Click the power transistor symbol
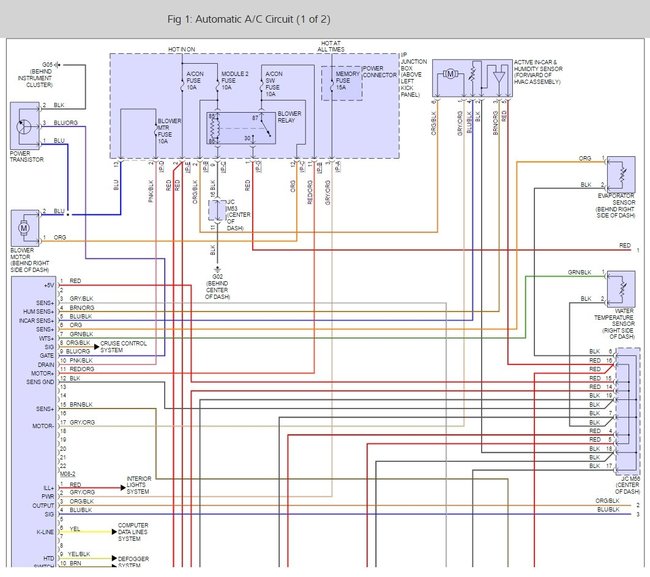The width and height of the screenshot is (650, 577). point(24,126)
